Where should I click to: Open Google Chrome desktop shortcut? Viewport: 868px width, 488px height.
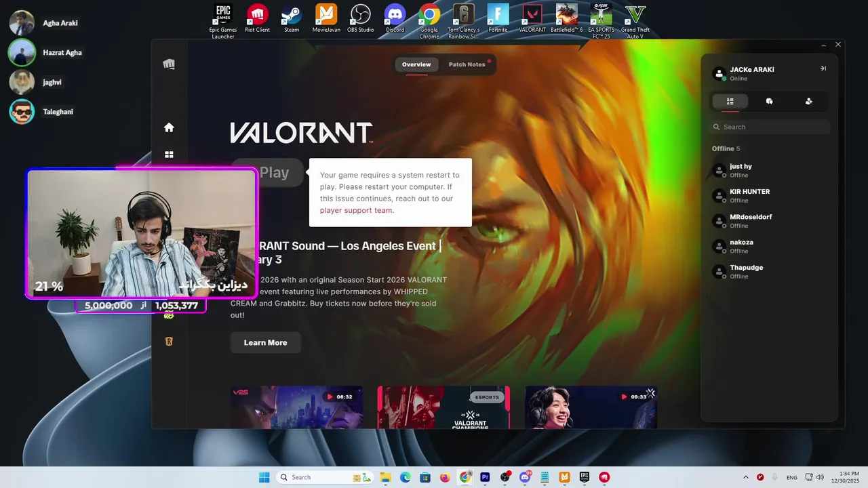click(429, 21)
